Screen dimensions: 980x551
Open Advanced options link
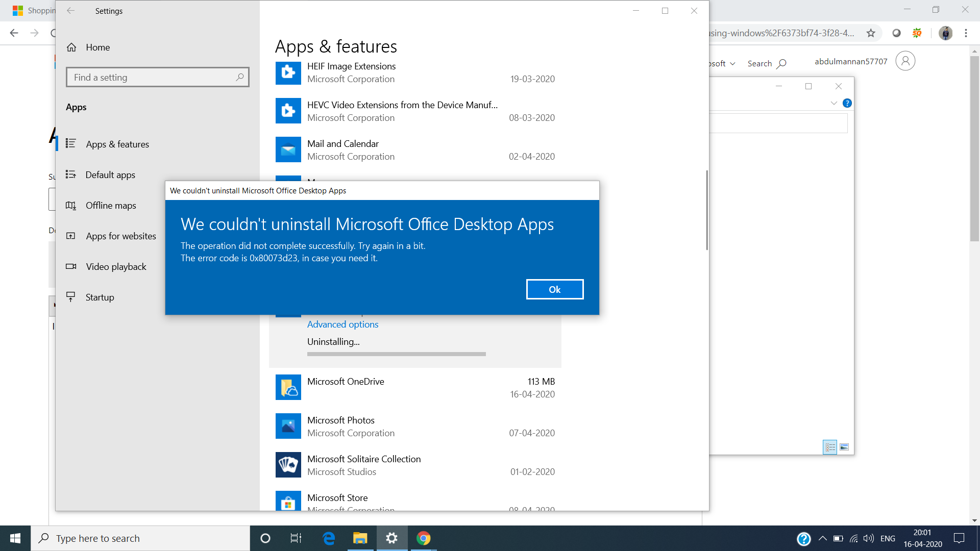point(342,324)
